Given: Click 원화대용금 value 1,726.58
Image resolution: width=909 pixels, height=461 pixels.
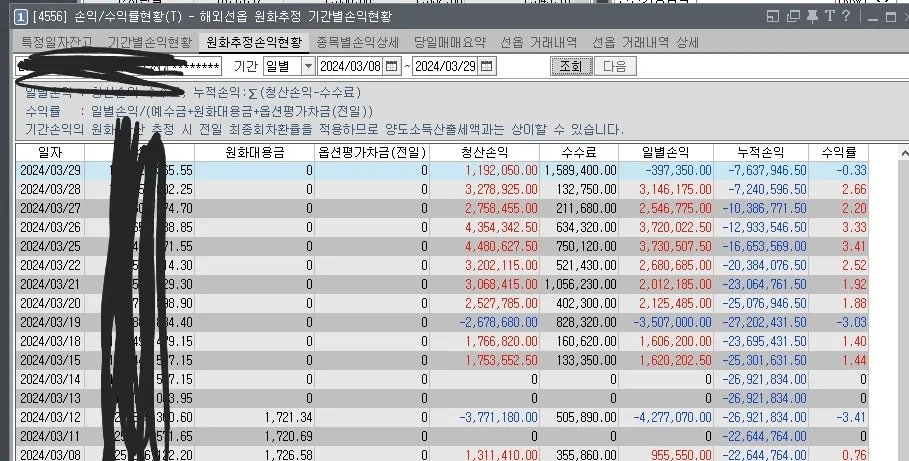Looking at the screenshot, I should pos(288,455).
